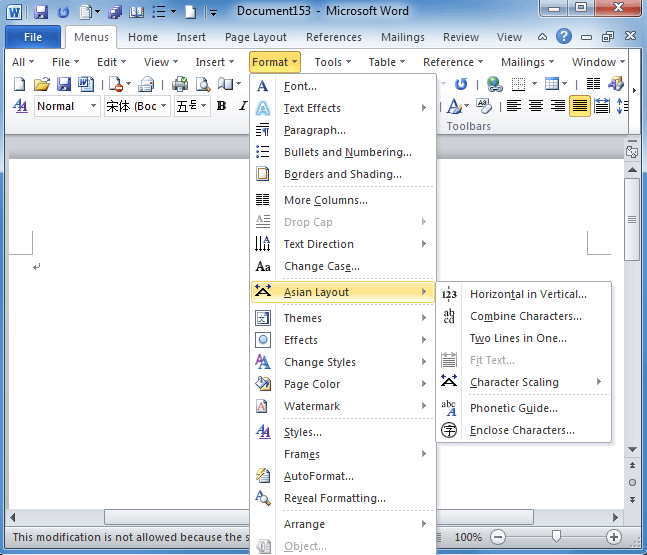Viewport: 647px width, 555px height.
Task: Click the zoom in plus button
Action: 614,537
